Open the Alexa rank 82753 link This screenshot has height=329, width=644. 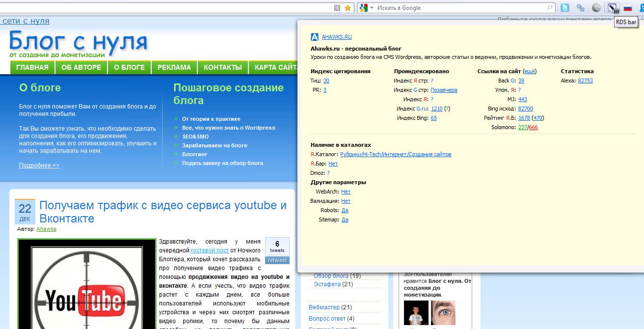(x=585, y=81)
